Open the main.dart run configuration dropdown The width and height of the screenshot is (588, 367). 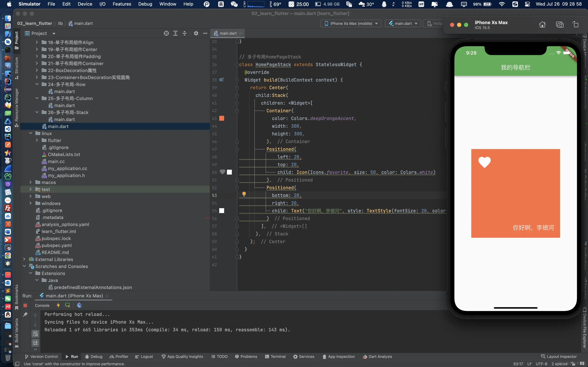(x=403, y=24)
